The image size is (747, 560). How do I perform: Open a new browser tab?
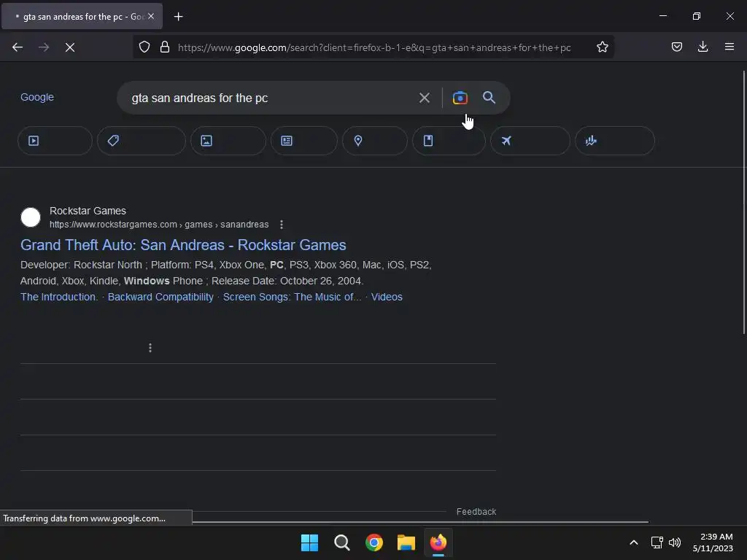178,17
